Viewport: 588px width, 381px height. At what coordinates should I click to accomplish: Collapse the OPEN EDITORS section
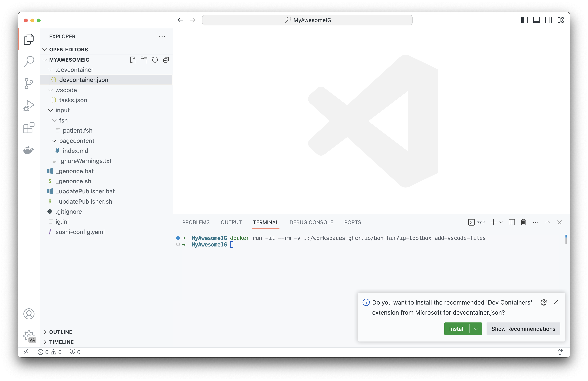[x=106, y=49]
